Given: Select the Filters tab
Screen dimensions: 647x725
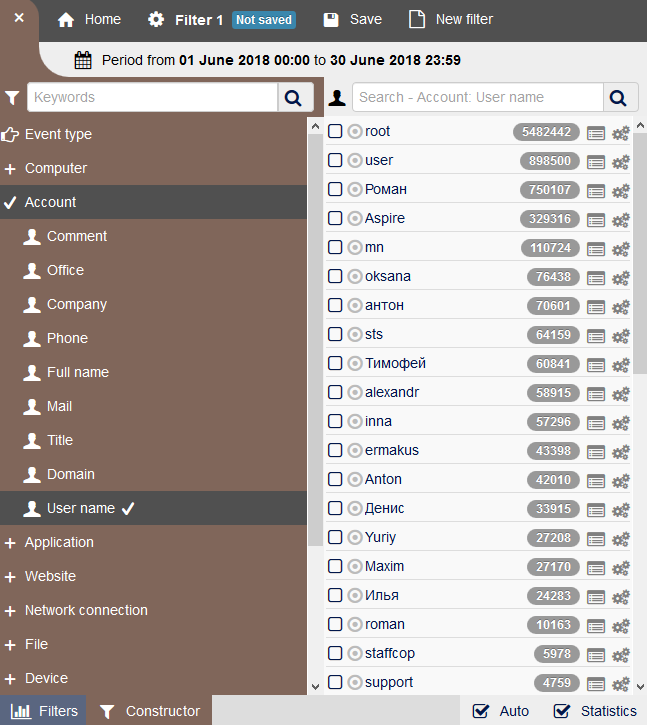Looking at the screenshot, I should [x=43, y=711].
